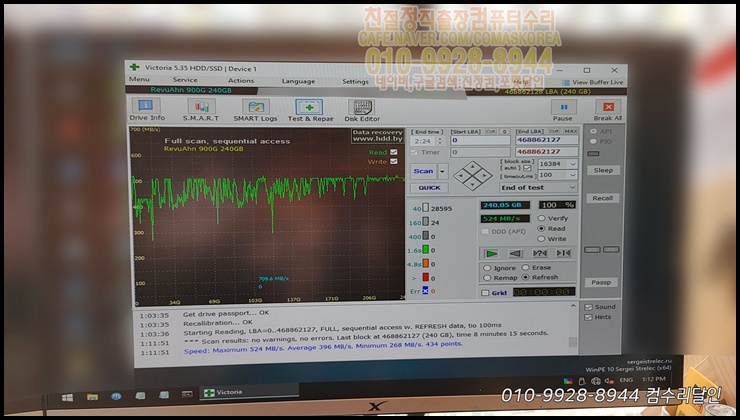Click the Victoria taskbar button
Image resolution: width=740 pixels, height=420 pixels.
[249, 392]
